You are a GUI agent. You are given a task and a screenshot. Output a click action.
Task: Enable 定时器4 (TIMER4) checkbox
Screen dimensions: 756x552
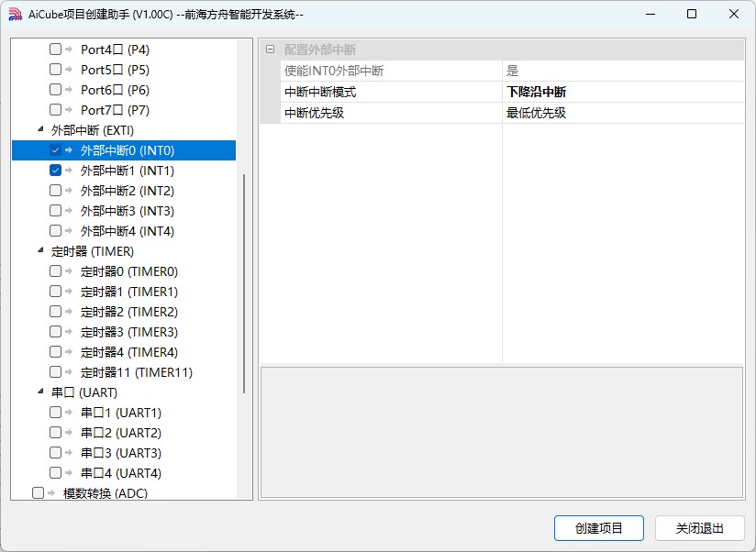point(55,352)
